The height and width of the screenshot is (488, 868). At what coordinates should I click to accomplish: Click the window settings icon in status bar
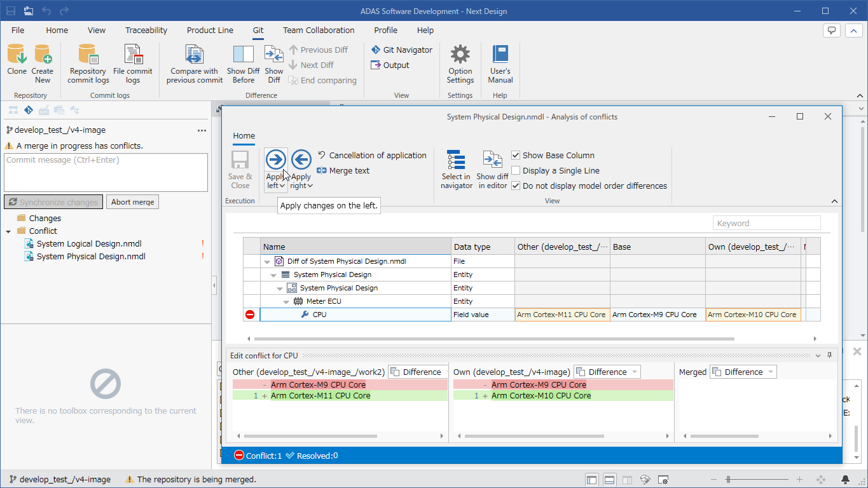(663, 480)
